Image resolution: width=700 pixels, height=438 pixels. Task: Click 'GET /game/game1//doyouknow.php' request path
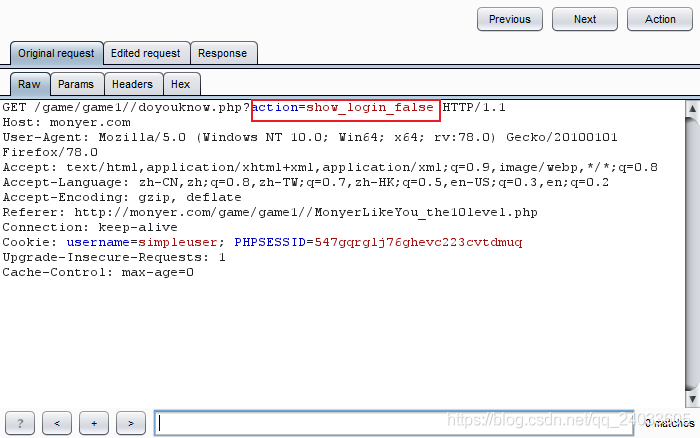(x=122, y=108)
